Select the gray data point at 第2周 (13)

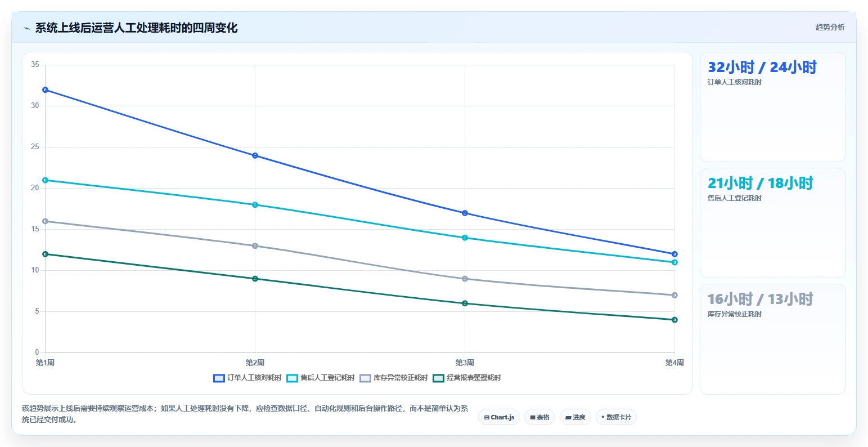pyautogui.click(x=255, y=246)
